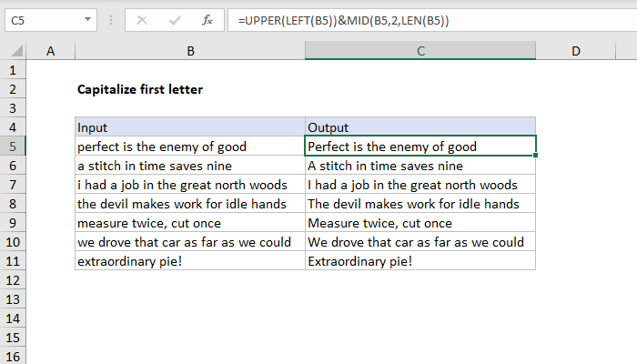Click the "Capitalize first letter" title cell
This screenshot has height=364, width=637.
coord(140,89)
